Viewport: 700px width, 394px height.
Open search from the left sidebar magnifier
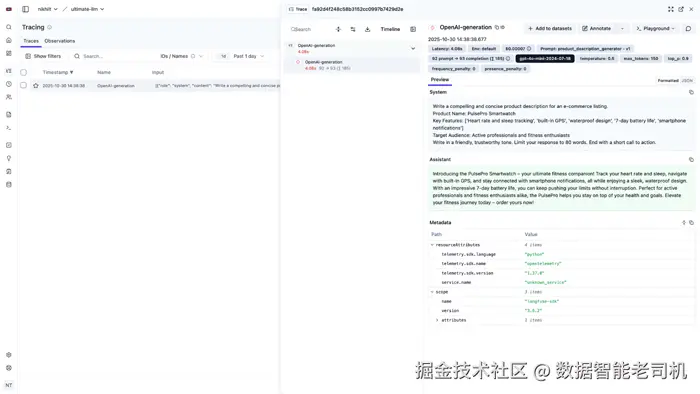[x=8, y=27]
